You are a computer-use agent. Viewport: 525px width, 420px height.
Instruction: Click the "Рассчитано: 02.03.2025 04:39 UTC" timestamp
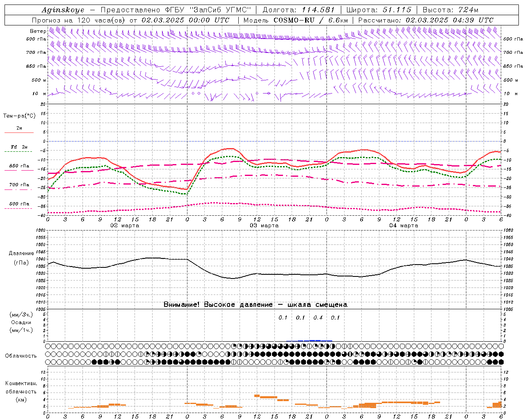(x=426, y=20)
